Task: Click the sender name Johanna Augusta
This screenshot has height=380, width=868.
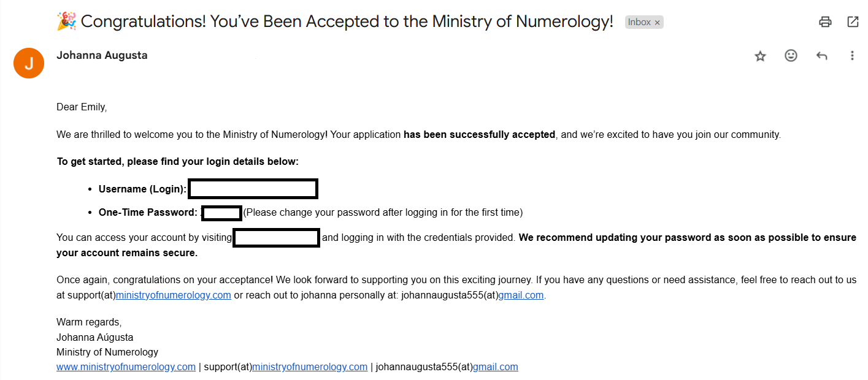Action: (x=102, y=55)
